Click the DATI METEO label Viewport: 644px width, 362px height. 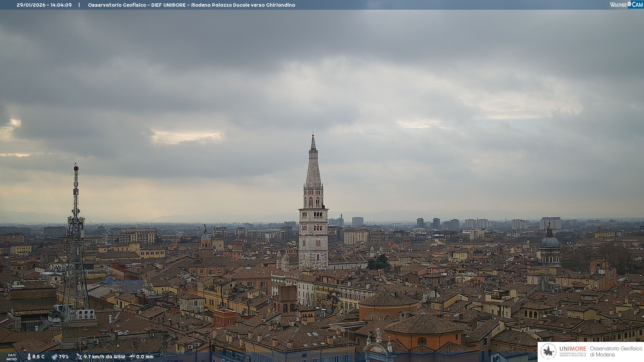11,357
